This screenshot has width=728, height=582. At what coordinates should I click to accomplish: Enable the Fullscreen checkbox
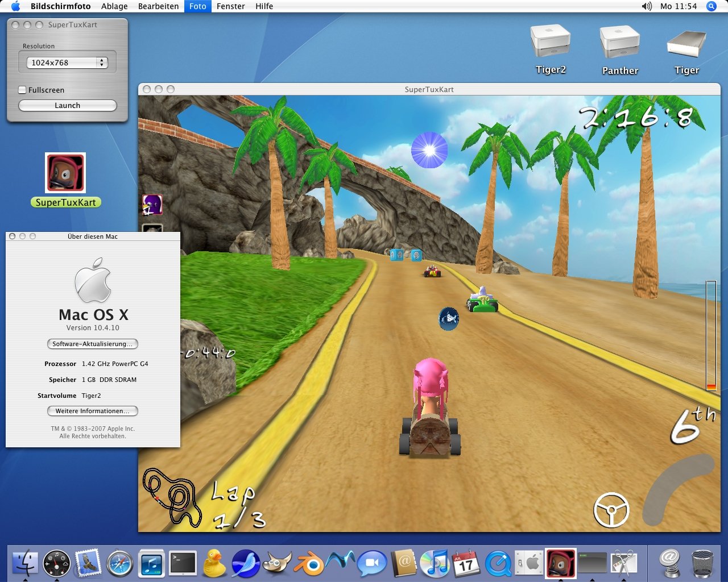[x=23, y=90]
